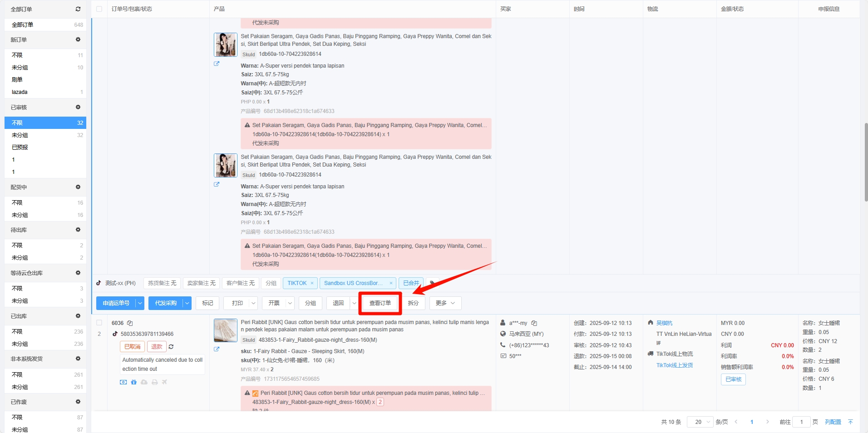Open the 20 per page size dropdown

point(700,422)
